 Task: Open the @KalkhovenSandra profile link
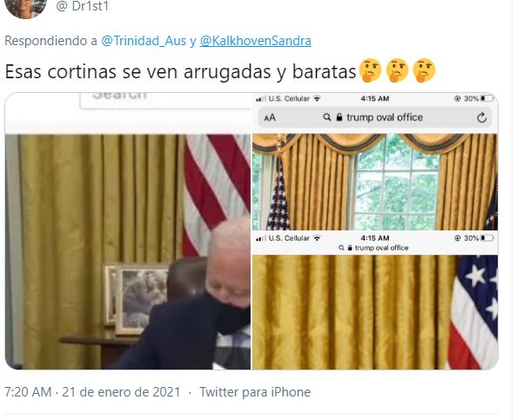pyautogui.click(x=255, y=41)
